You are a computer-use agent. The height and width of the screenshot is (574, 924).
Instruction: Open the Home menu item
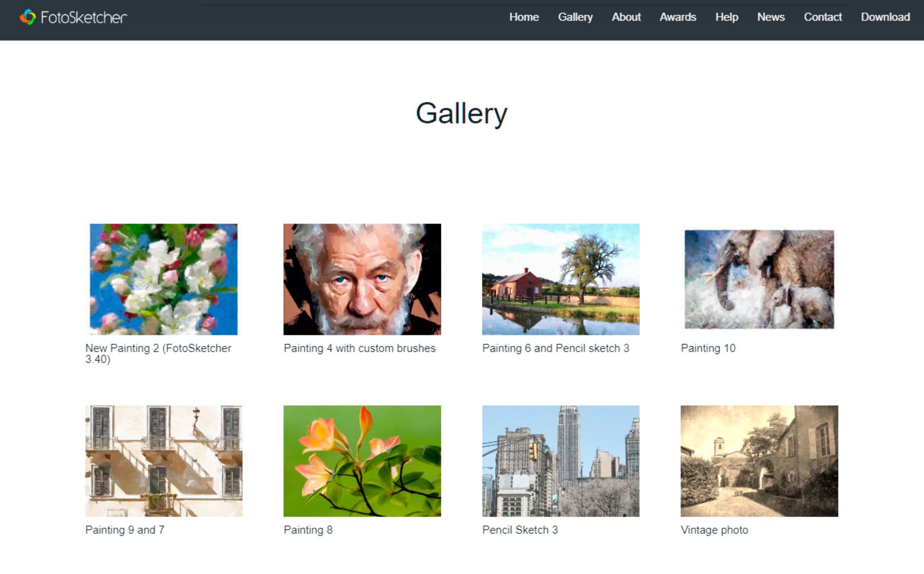tap(524, 17)
